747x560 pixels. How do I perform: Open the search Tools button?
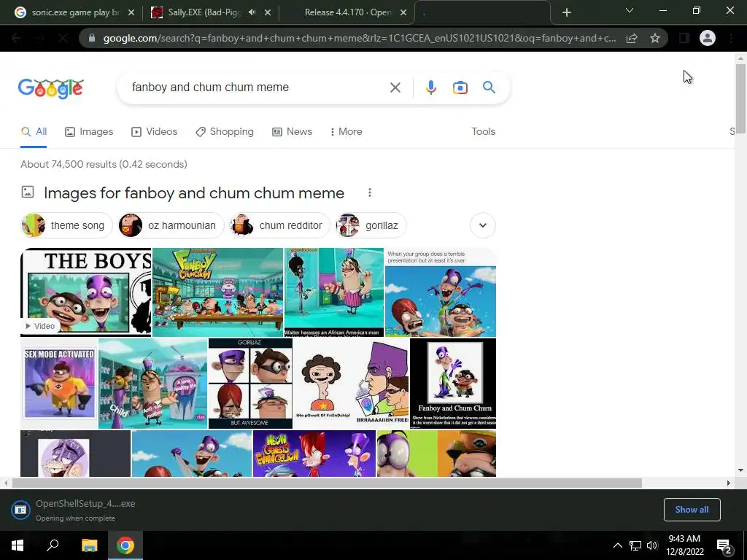click(x=483, y=132)
